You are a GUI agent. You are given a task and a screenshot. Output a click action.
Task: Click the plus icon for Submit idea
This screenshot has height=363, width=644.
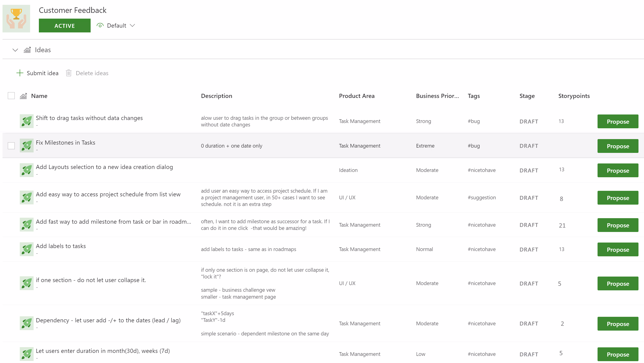tap(20, 73)
